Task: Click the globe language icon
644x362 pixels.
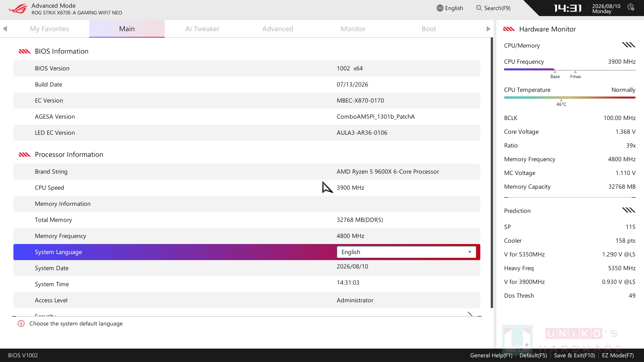Action: click(440, 8)
